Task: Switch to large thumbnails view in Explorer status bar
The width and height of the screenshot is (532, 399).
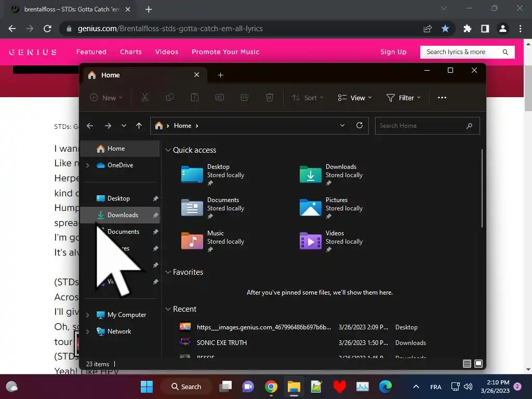Action: point(478,364)
